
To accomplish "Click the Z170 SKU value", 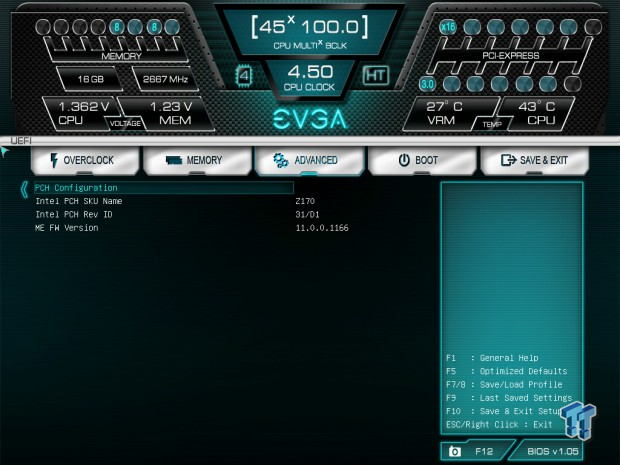I will (x=305, y=201).
